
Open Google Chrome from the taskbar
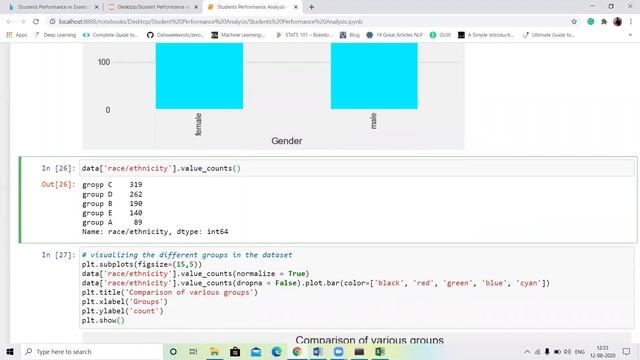pos(297,351)
